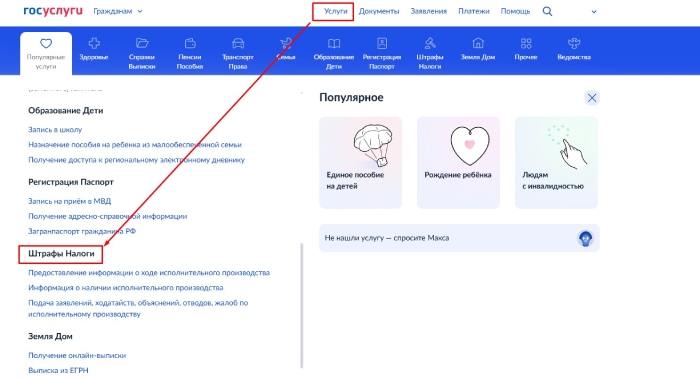
Task: Select the Пенсии Пособия wallet category
Action: coord(190,54)
